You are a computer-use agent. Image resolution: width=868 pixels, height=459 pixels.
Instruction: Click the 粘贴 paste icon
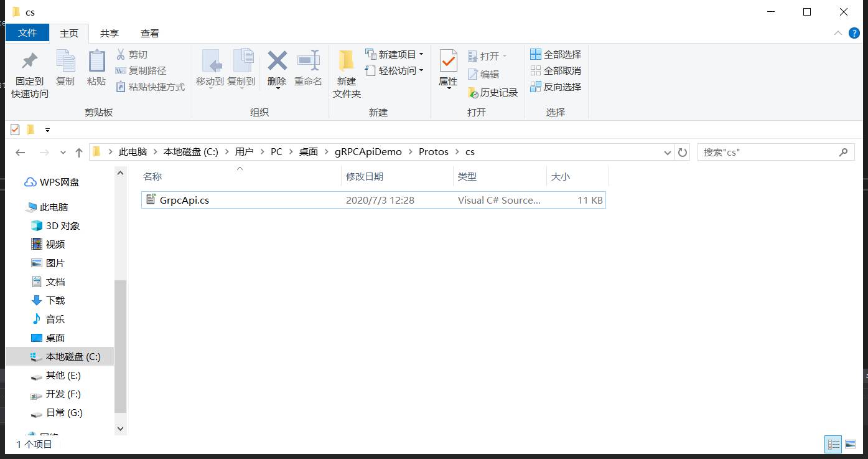pos(96,61)
